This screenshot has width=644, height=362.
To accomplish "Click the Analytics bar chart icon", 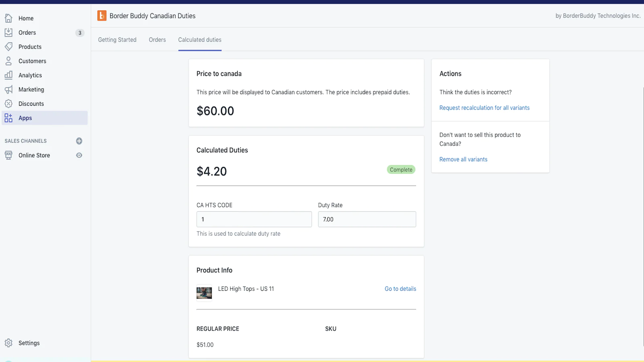I will click(8, 75).
